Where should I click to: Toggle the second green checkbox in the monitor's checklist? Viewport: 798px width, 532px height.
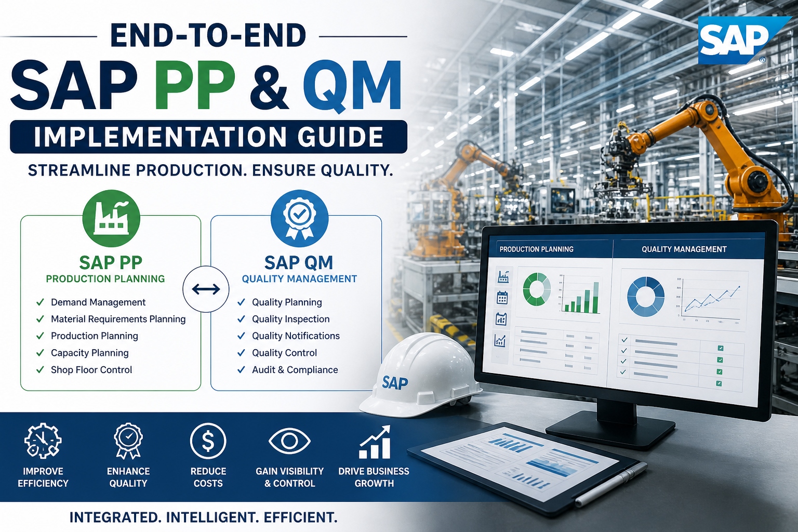tap(720, 360)
